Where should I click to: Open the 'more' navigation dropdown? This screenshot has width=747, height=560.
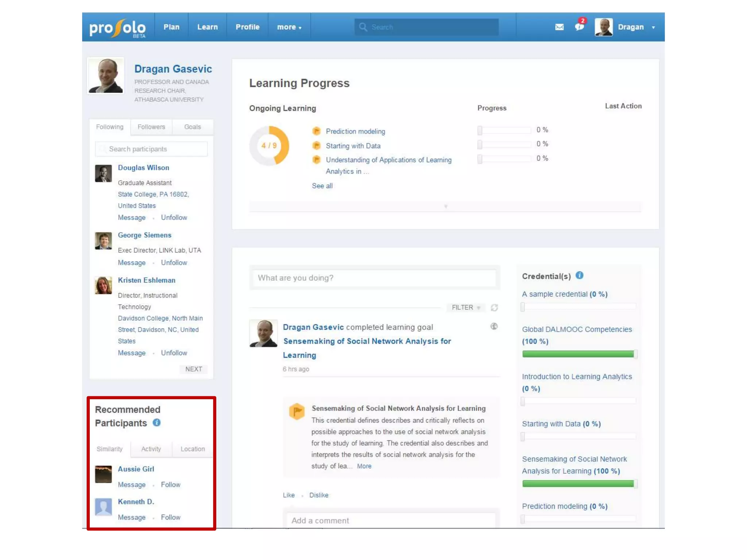[x=289, y=27]
